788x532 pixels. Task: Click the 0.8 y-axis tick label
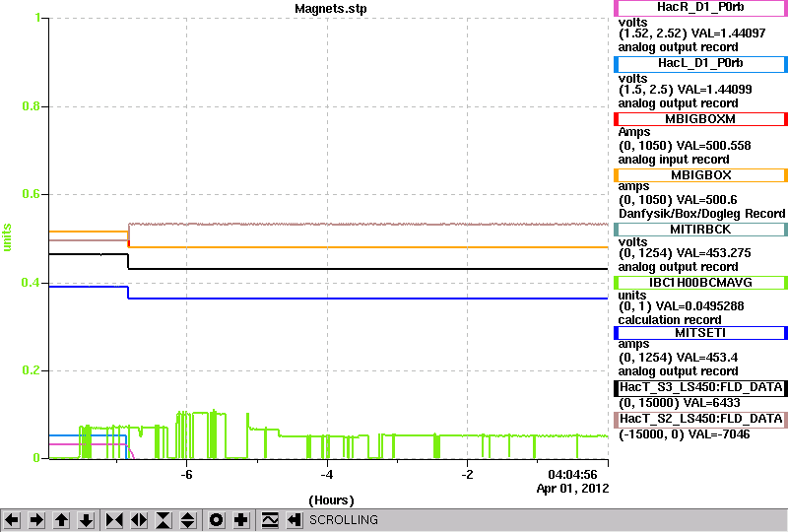(x=32, y=106)
